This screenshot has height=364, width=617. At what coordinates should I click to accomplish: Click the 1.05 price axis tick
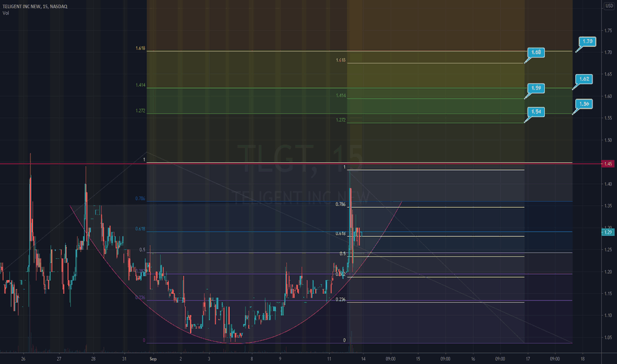(x=608, y=338)
